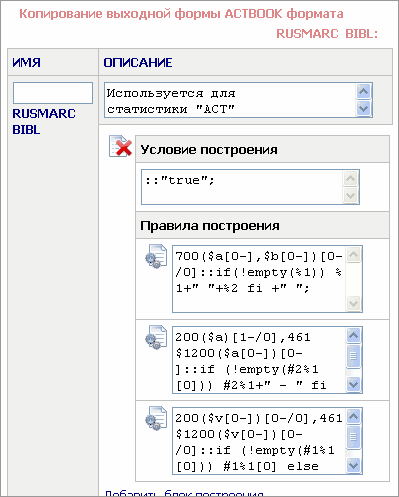Click scroll thumb of 200($a) rule box

tap(353, 356)
